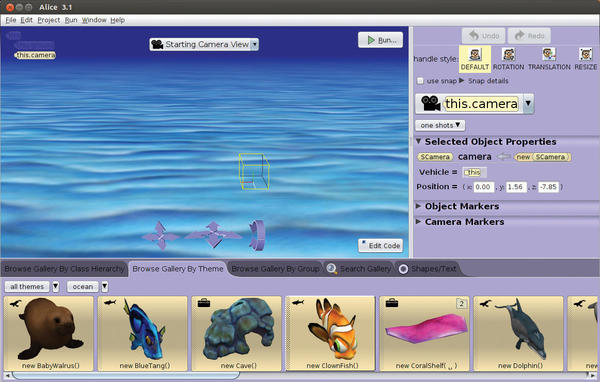Expand the Camera Markers section

click(418, 221)
